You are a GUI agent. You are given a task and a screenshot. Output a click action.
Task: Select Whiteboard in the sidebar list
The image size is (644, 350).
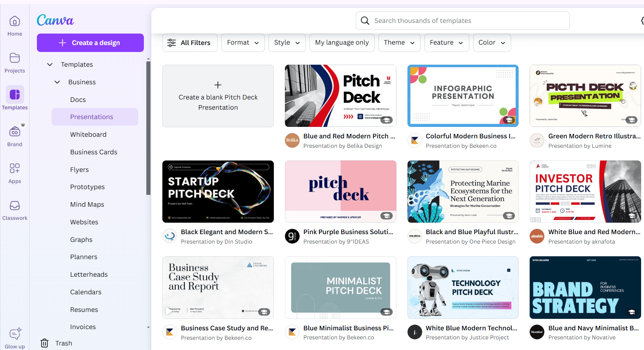[88, 134]
